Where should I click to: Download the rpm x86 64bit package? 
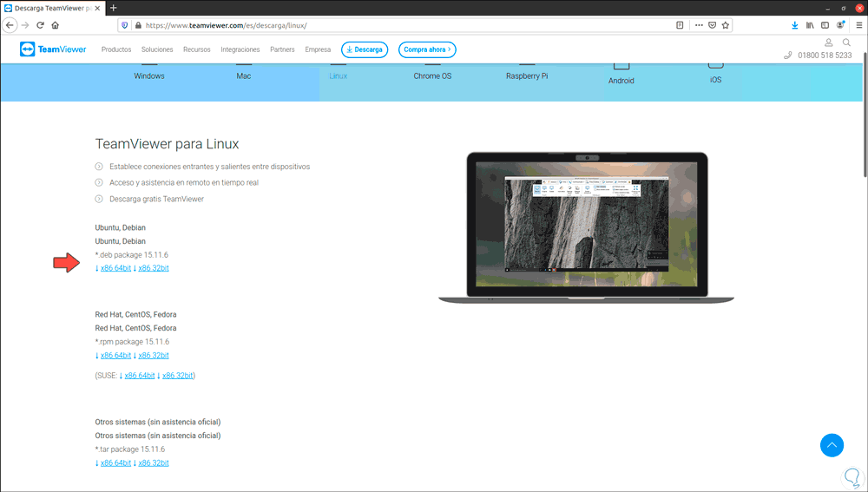tap(115, 355)
